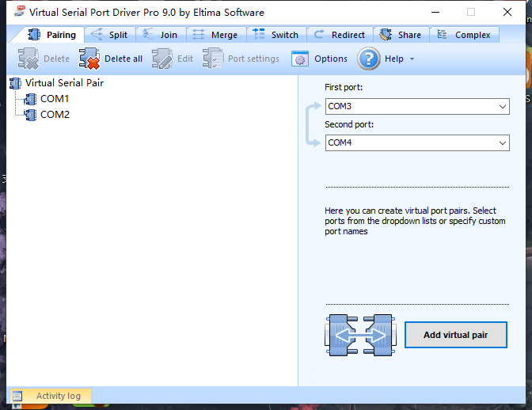Open the Pairing tab
Image resolution: width=532 pixels, height=410 pixels.
pyautogui.click(x=51, y=35)
